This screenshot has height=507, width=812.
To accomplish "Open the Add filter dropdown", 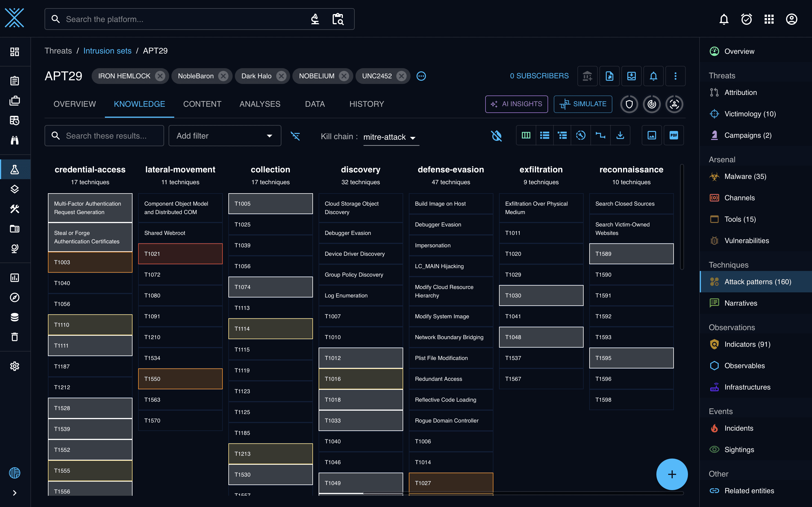I will [x=225, y=136].
